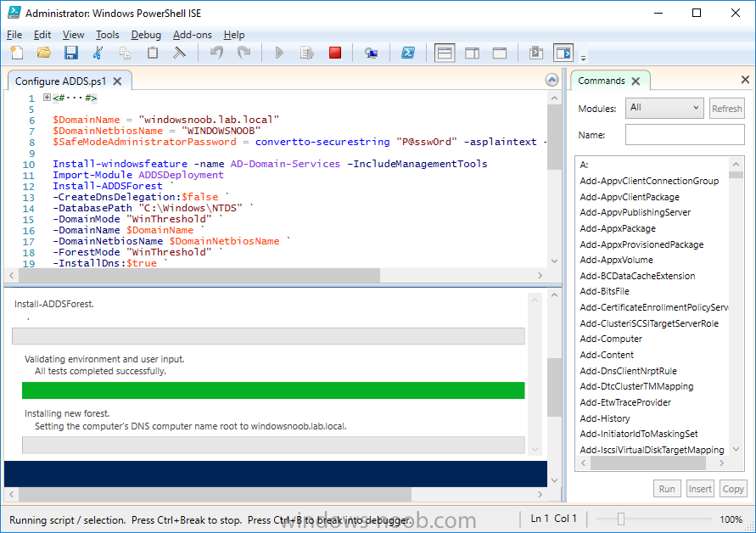The height and width of the screenshot is (533, 756).
Task: Start PowerShell.exe from the blue toolbar icon
Action: point(408,53)
